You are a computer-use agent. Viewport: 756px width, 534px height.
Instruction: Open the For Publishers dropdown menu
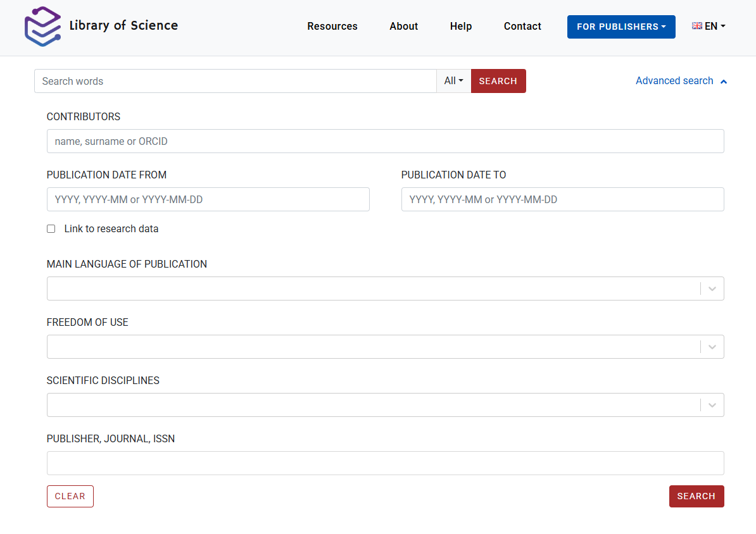tap(621, 27)
